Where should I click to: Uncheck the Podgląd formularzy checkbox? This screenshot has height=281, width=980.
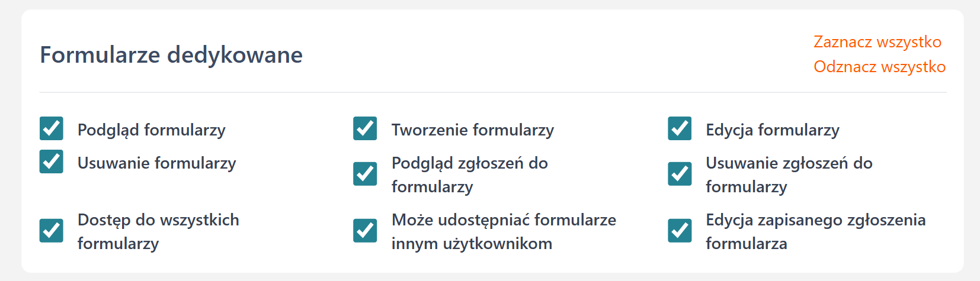[x=52, y=128]
